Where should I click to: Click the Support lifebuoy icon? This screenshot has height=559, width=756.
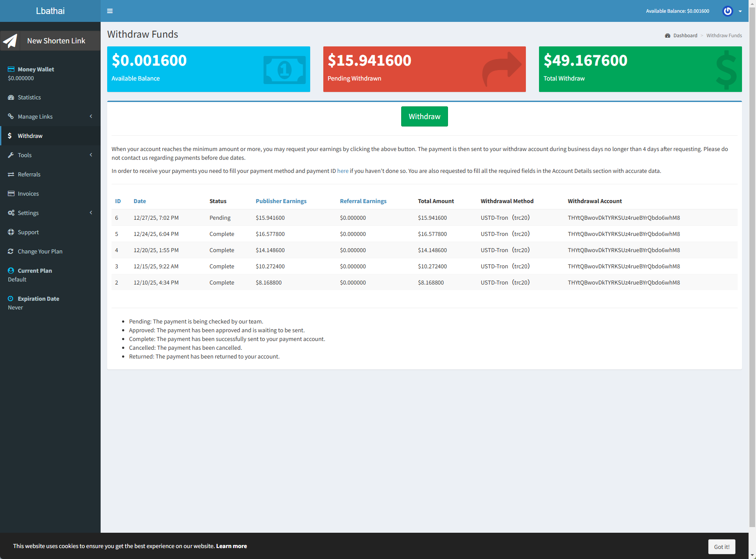click(x=11, y=232)
